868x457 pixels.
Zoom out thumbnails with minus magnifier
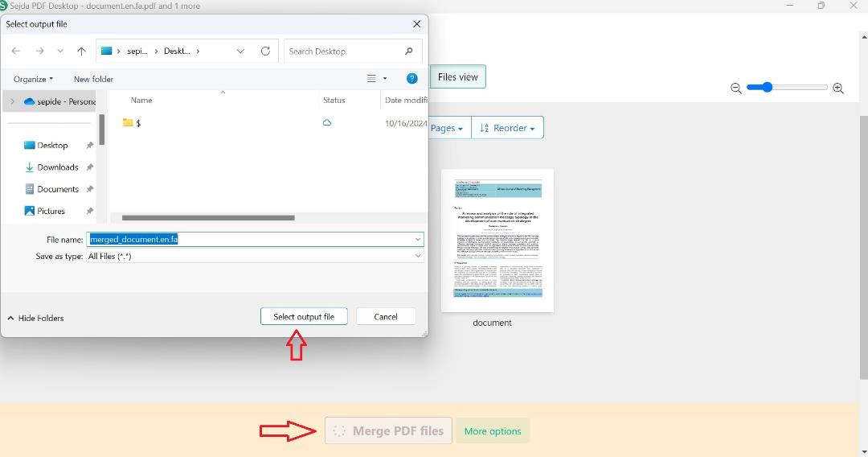(x=735, y=88)
